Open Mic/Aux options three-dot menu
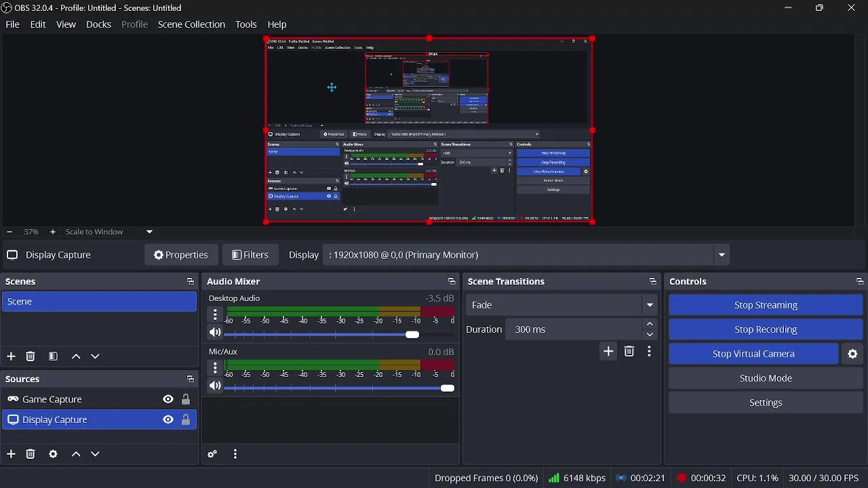The image size is (868, 488). pyautogui.click(x=215, y=368)
